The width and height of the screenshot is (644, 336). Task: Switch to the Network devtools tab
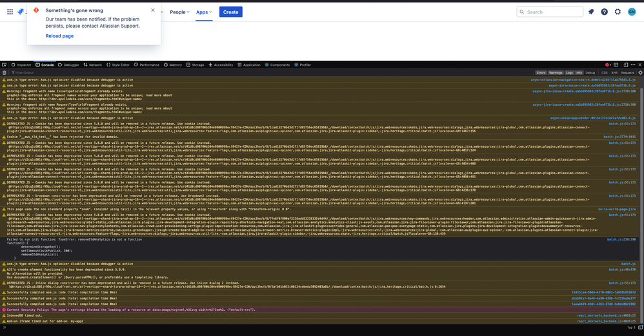(x=92, y=65)
